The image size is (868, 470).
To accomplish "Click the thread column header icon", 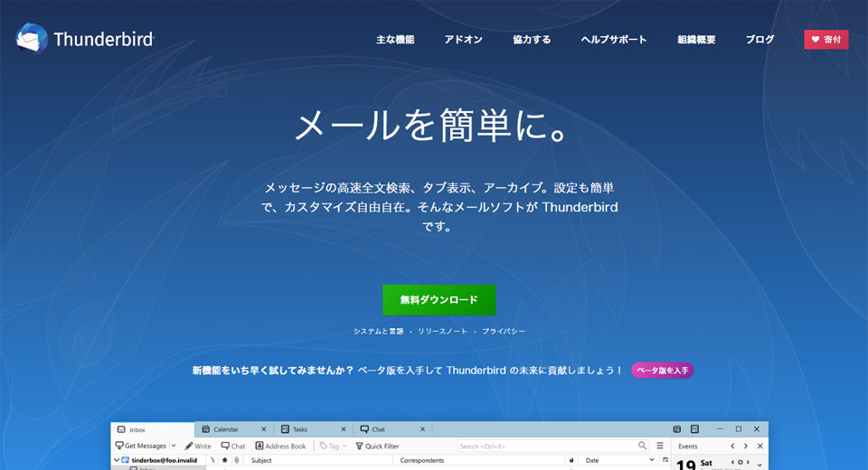I will point(212,460).
